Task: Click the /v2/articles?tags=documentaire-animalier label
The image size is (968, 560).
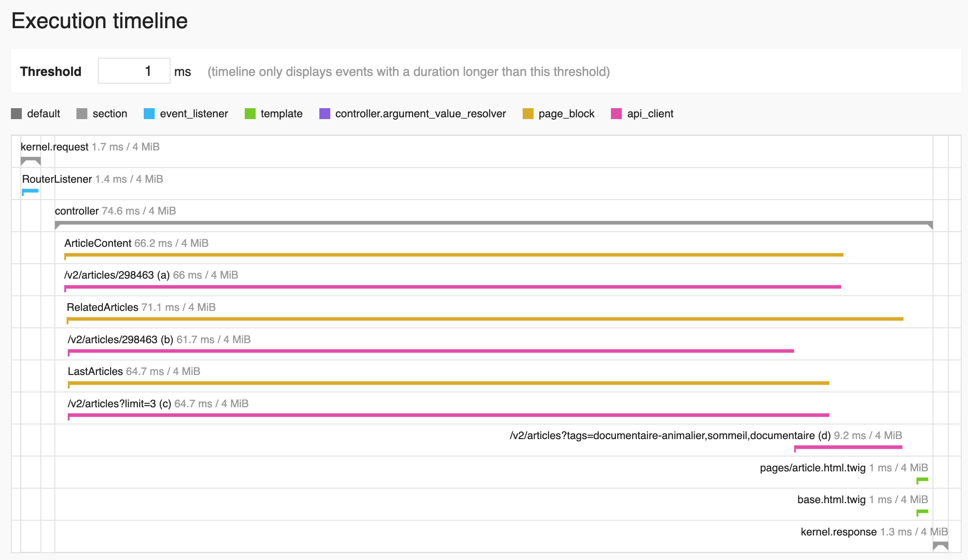Action: pos(706,435)
